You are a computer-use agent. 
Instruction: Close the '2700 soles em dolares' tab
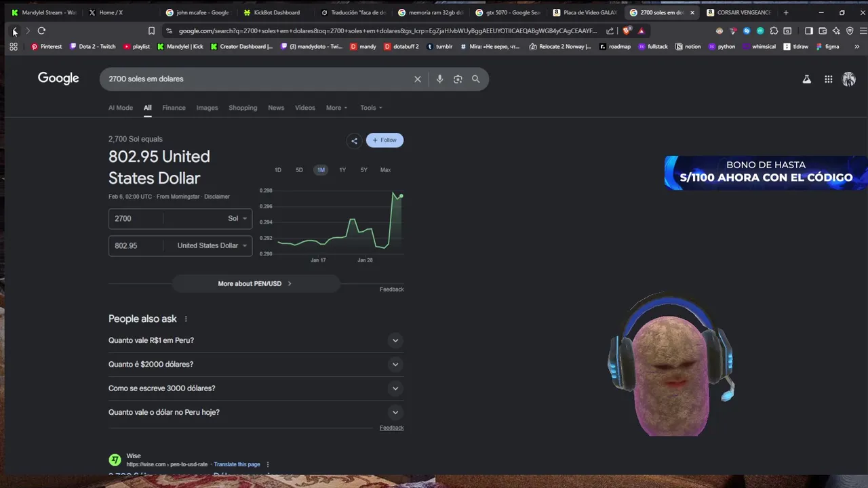[692, 12]
